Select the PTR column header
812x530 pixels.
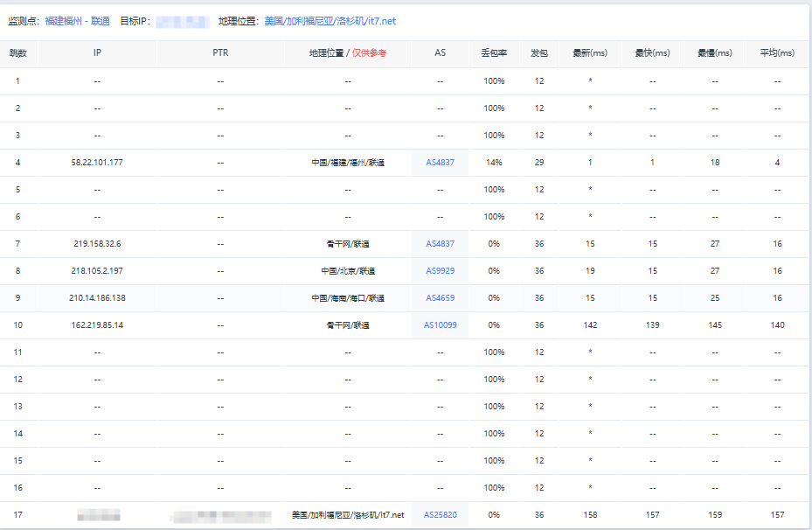220,53
